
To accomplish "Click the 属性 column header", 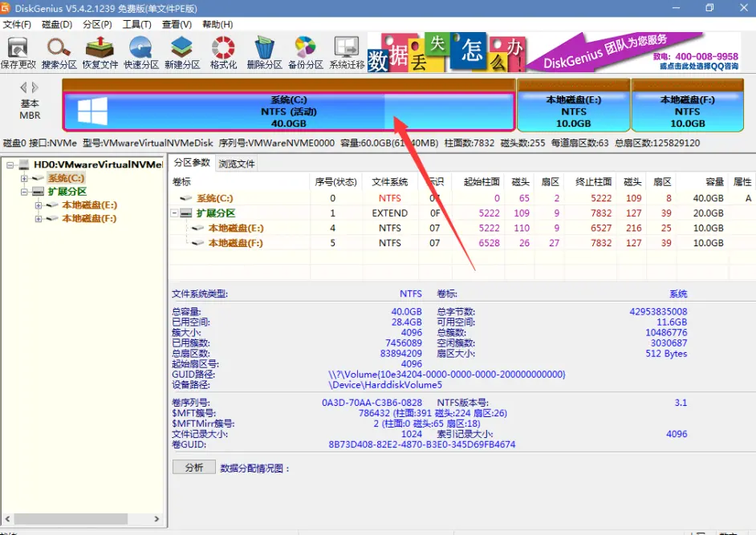I will click(x=742, y=182).
